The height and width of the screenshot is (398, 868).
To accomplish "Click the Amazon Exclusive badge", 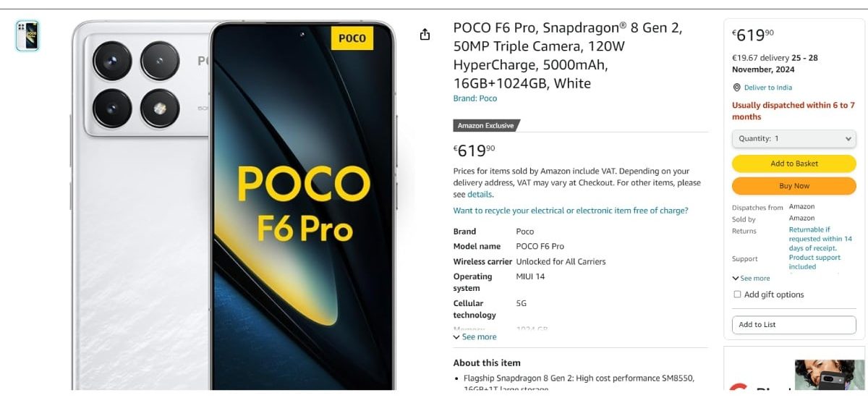I will point(485,126).
